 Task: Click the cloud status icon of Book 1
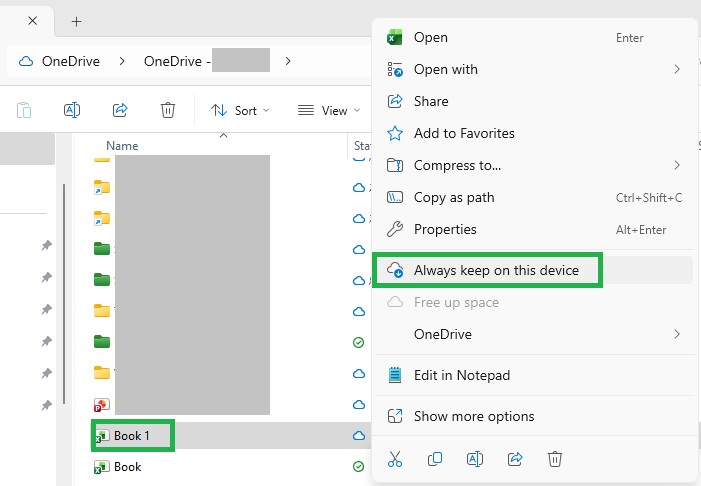(359, 435)
